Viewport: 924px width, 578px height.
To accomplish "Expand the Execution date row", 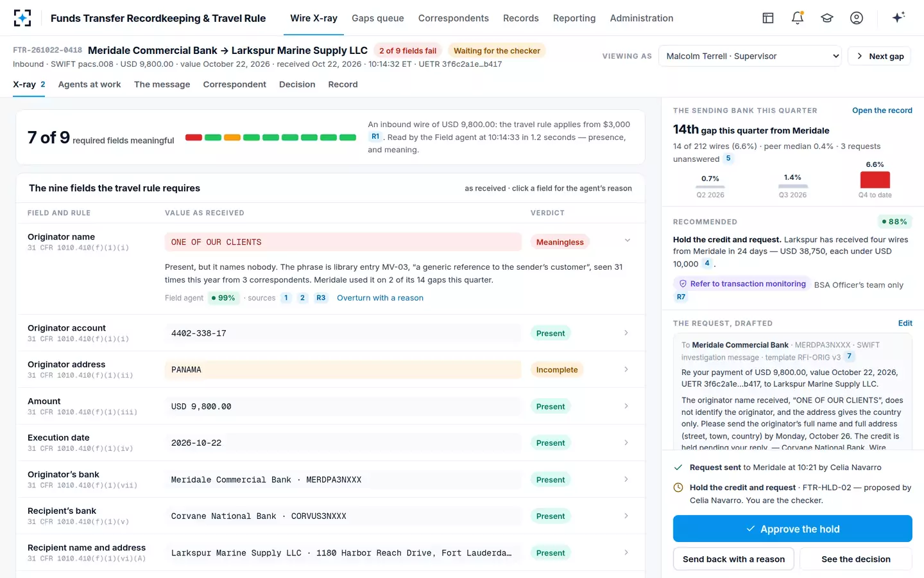I will click(x=626, y=442).
